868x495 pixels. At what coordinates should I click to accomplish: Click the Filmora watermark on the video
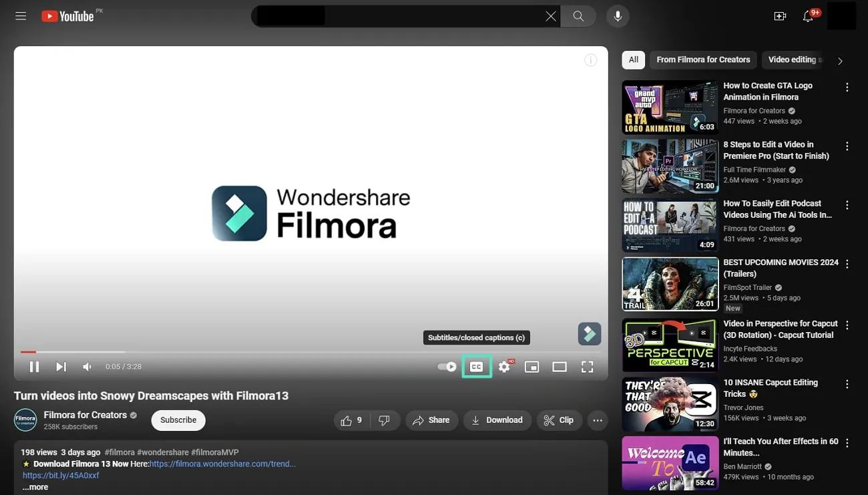(589, 334)
